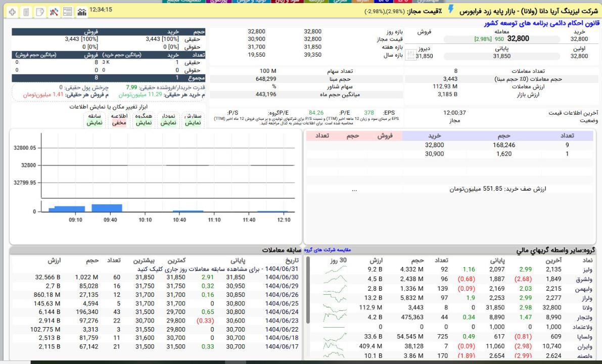Click the list layout icon in toolbar
The height and width of the screenshot is (364, 602).
click(x=68, y=11)
